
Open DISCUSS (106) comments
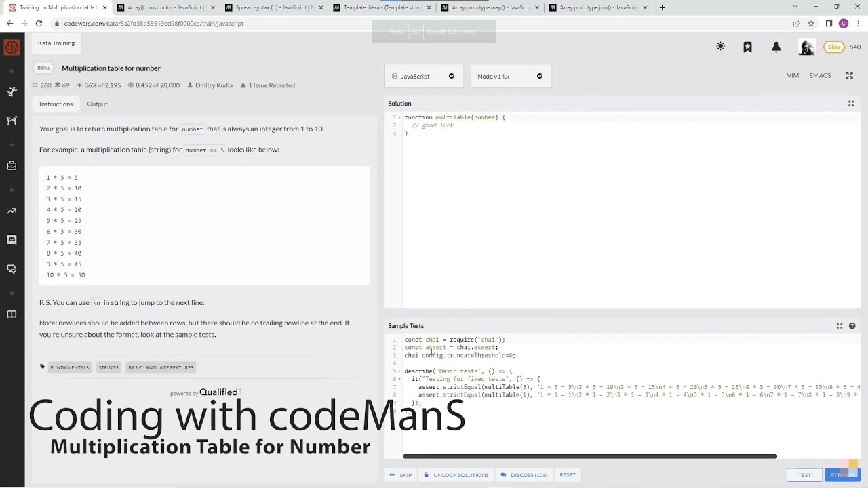click(x=524, y=475)
